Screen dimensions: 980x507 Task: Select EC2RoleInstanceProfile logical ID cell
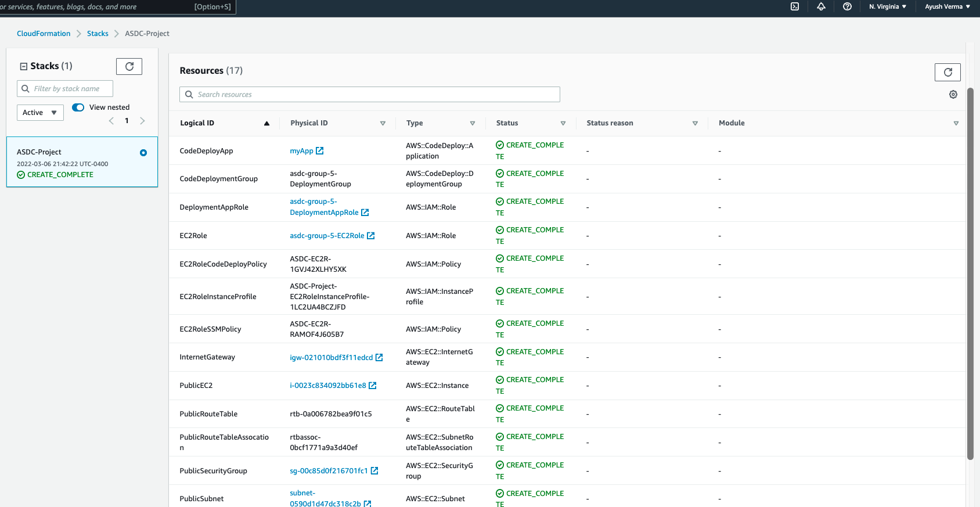pos(218,297)
